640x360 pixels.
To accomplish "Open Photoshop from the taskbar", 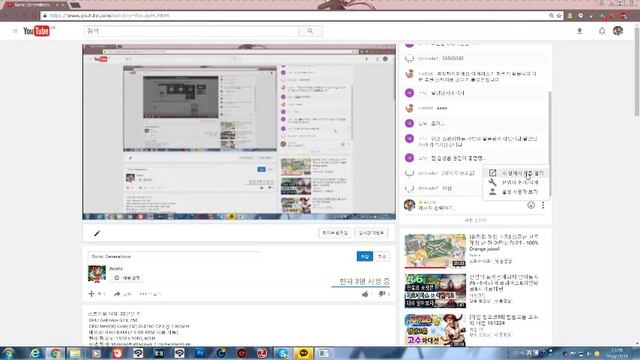I will tap(200, 353).
